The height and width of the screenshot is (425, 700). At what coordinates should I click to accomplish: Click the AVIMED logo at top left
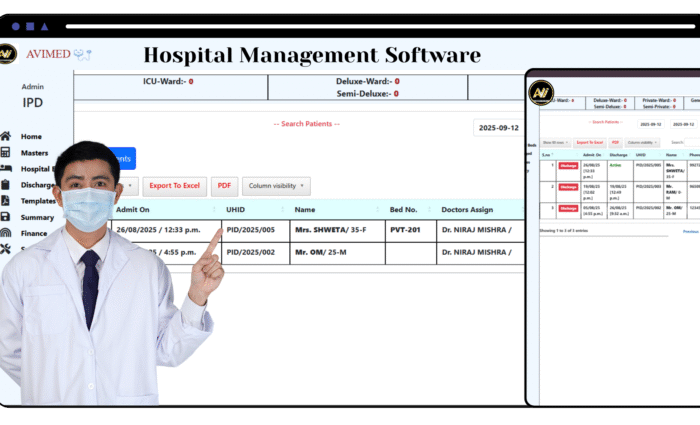[x=7, y=54]
